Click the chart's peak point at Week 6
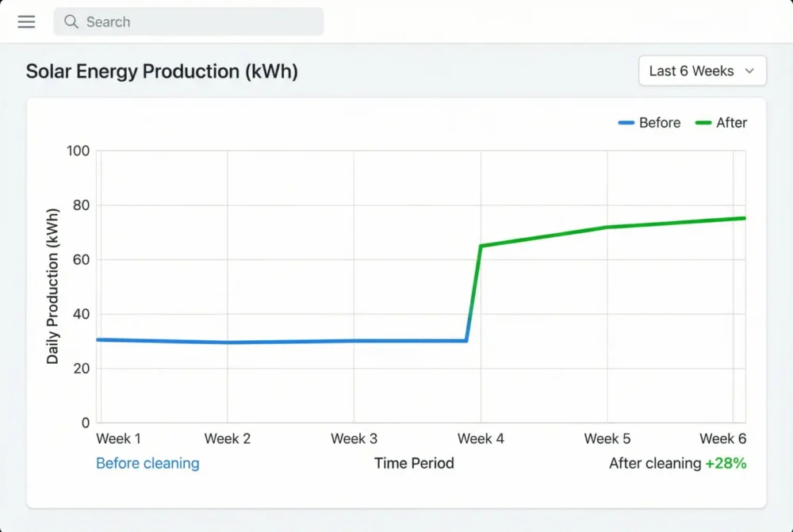Viewport: 793px width, 532px height. click(x=744, y=217)
